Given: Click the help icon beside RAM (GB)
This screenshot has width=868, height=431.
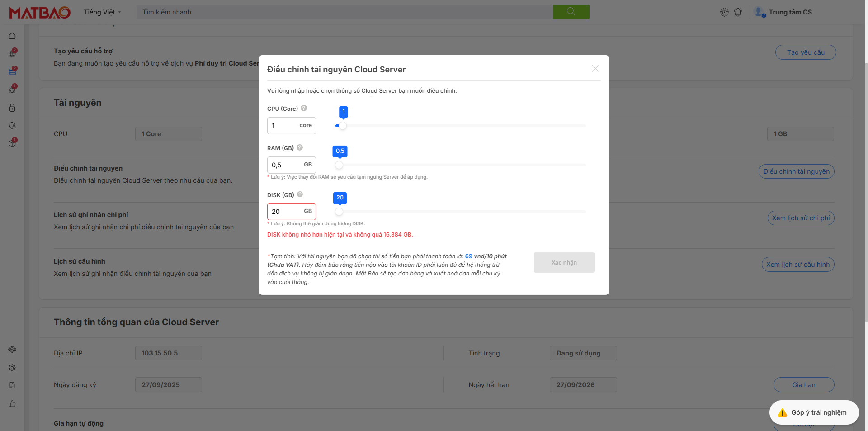Looking at the screenshot, I should pyautogui.click(x=300, y=148).
